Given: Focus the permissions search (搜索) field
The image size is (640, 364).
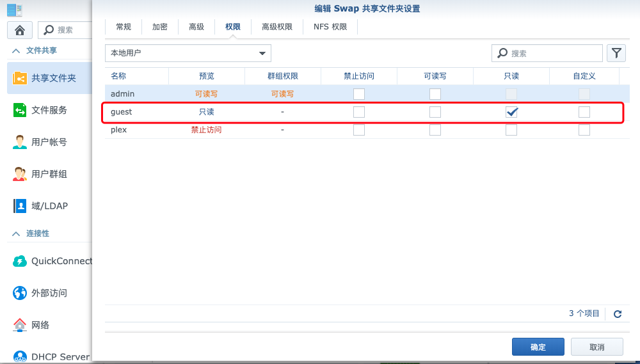Looking at the screenshot, I should pyautogui.click(x=547, y=53).
